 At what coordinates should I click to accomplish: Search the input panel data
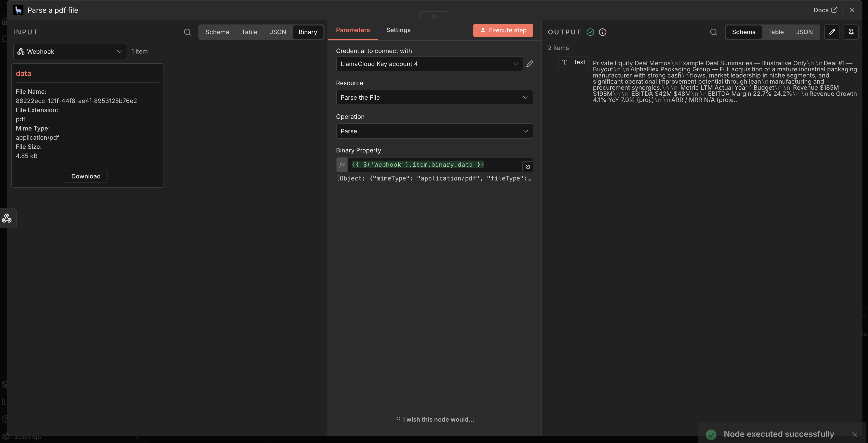187,32
